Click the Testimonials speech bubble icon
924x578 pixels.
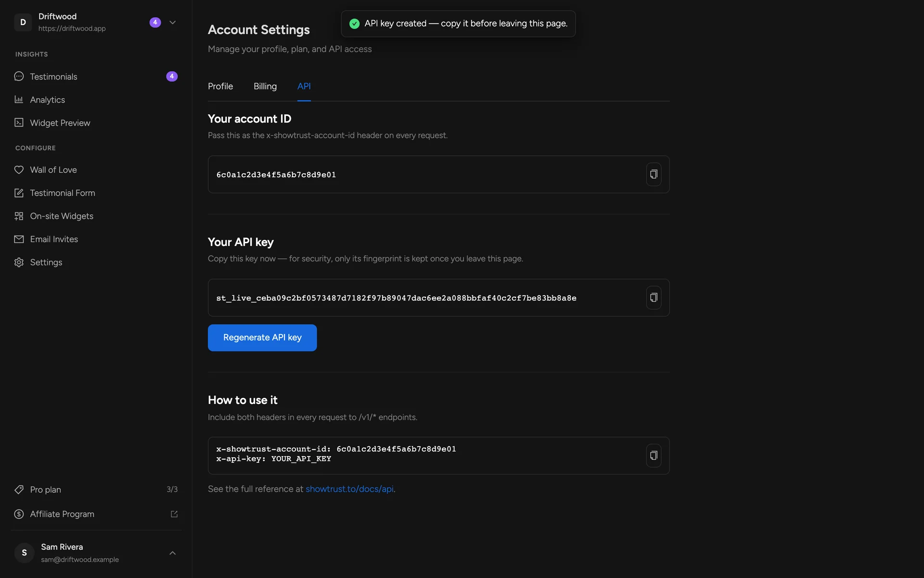pos(19,77)
